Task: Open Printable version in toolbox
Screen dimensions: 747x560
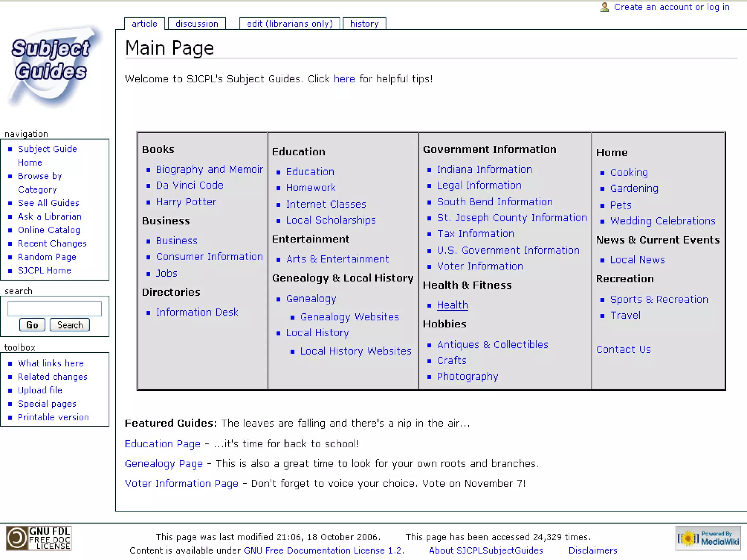Action: click(x=53, y=417)
